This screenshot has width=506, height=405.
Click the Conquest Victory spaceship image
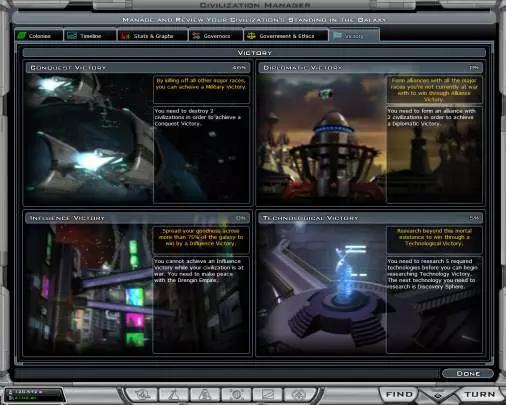pos(88,138)
